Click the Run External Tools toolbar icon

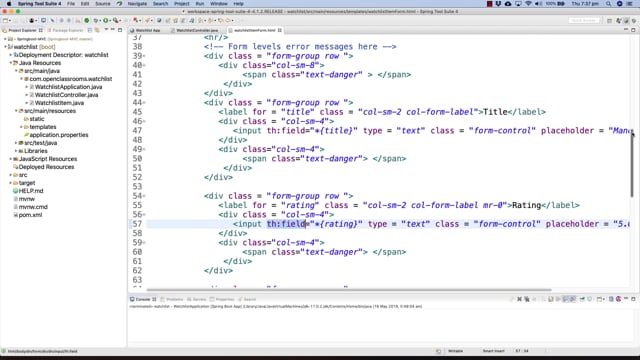pyautogui.click(x=116, y=20)
